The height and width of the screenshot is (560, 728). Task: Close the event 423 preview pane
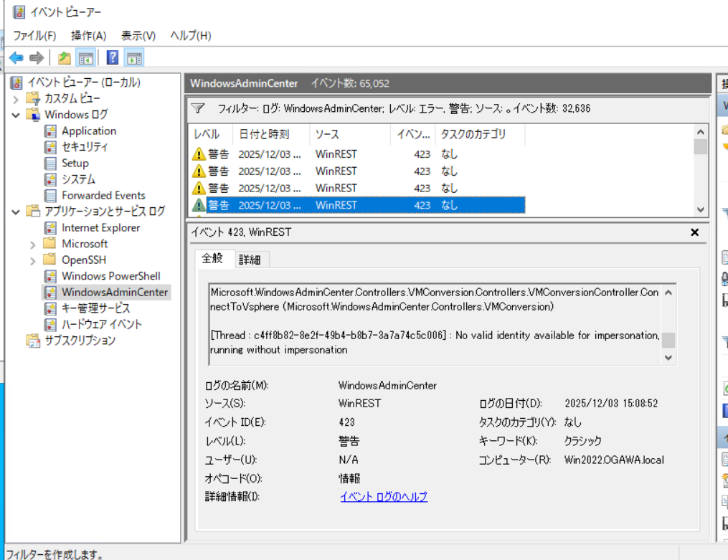(694, 232)
